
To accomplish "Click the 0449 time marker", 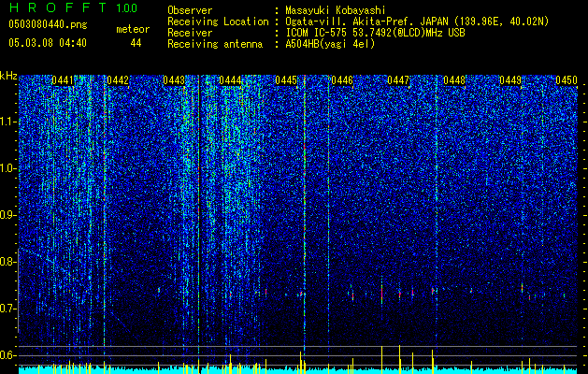I will click(x=510, y=80).
